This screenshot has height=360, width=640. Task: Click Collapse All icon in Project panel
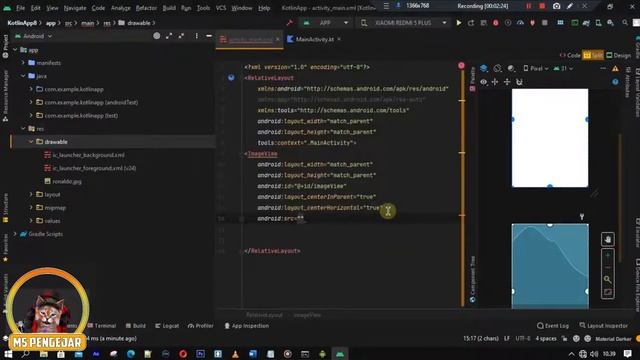181,36
